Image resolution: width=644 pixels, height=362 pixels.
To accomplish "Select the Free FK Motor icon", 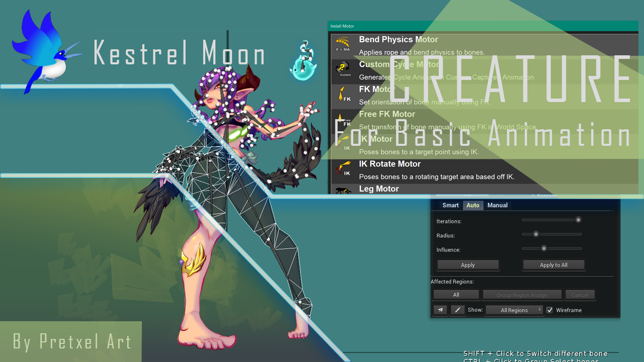I will [x=343, y=119].
